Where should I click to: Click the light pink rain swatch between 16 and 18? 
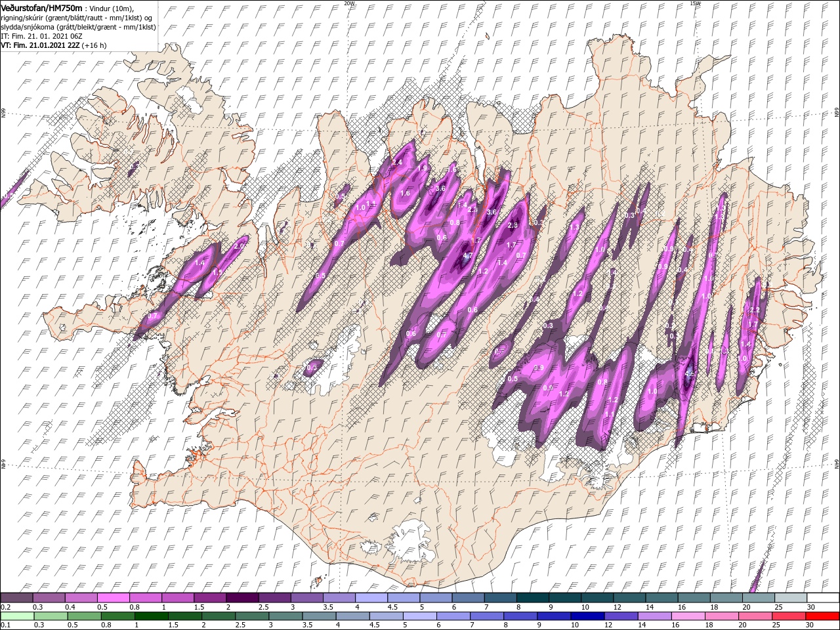pos(688,616)
